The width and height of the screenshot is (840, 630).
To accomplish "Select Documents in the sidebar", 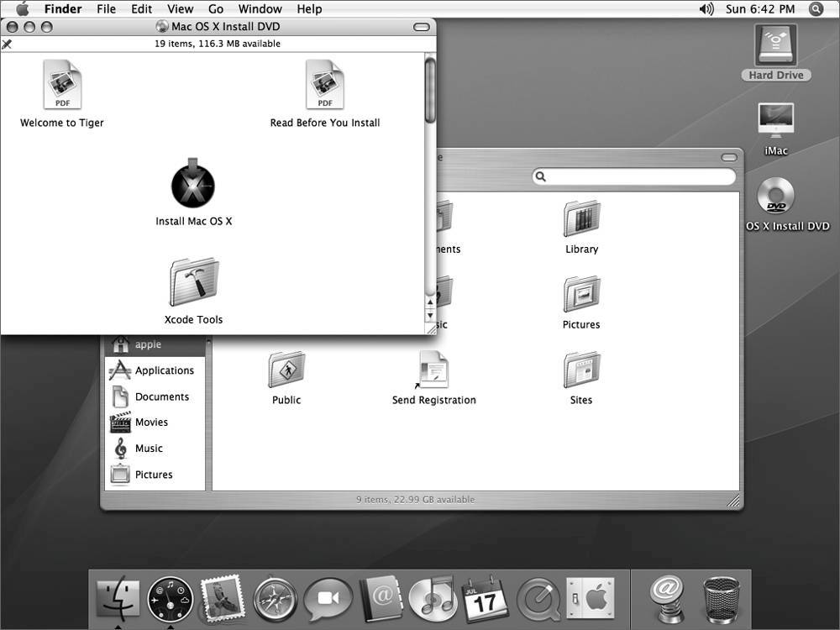I will pyautogui.click(x=155, y=396).
